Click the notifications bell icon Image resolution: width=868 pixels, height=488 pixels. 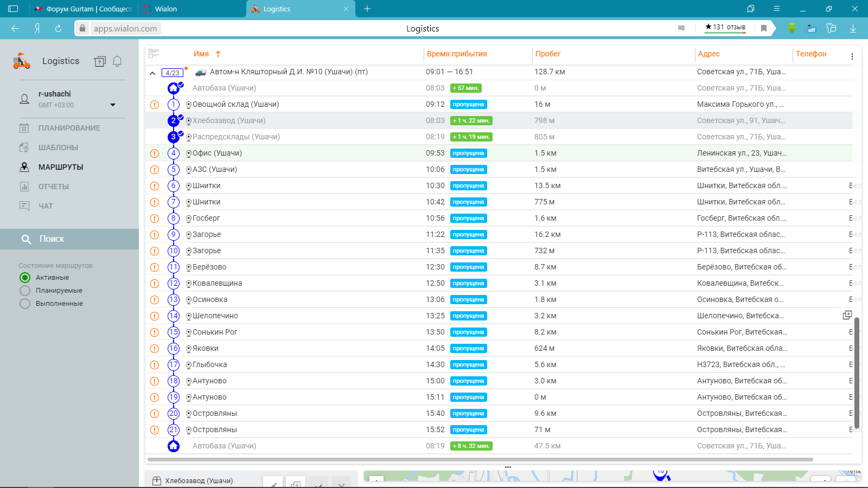click(117, 61)
